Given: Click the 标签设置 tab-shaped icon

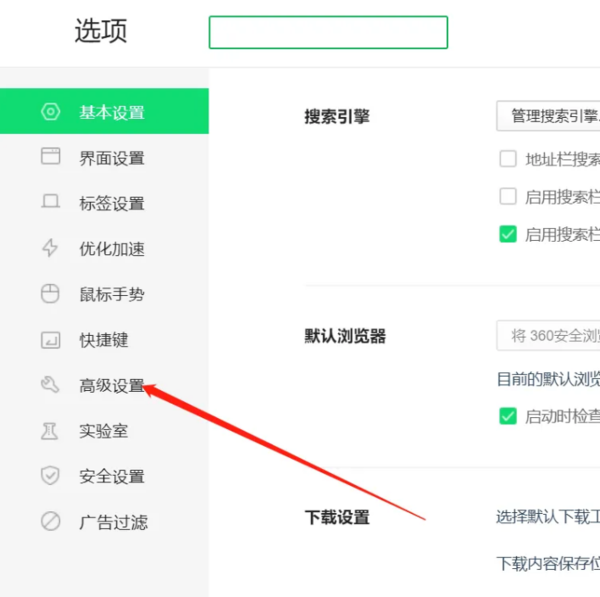Looking at the screenshot, I should coord(51,201).
